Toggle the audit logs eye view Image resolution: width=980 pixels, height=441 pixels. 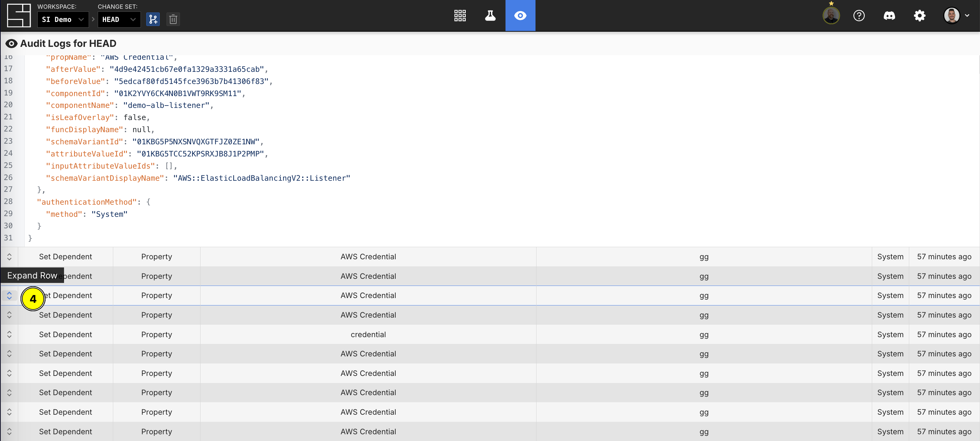[520, 16]
